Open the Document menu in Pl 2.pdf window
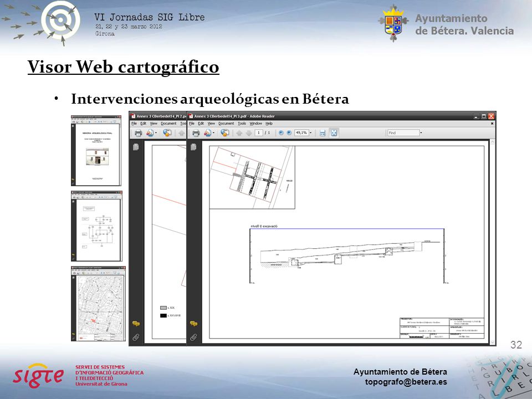This screenshot has height=399, width=532. tap(168, 124)
